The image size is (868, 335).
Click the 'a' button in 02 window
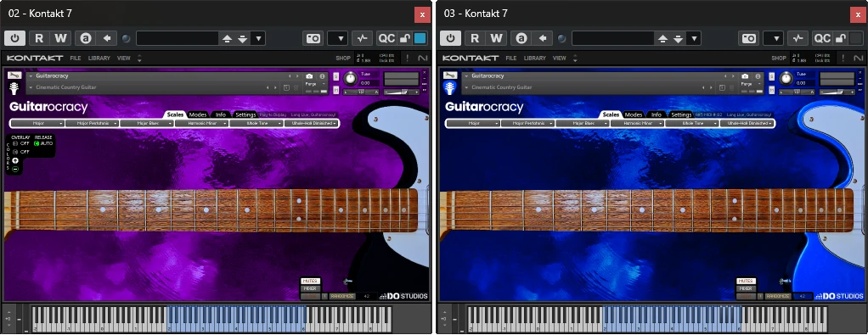[85, 38]
